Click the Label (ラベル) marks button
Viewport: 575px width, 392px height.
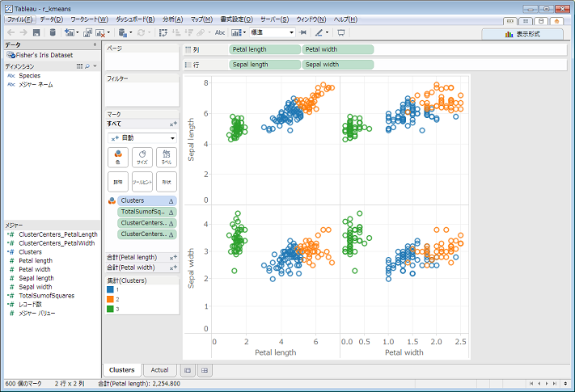coord(167,157)
